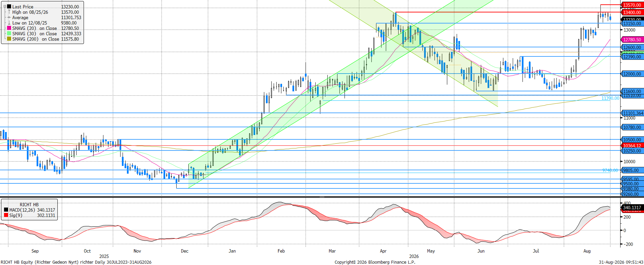644x265 pixels.
Task: Select the High on 08/25/26 marker icon
Action: 9,12
